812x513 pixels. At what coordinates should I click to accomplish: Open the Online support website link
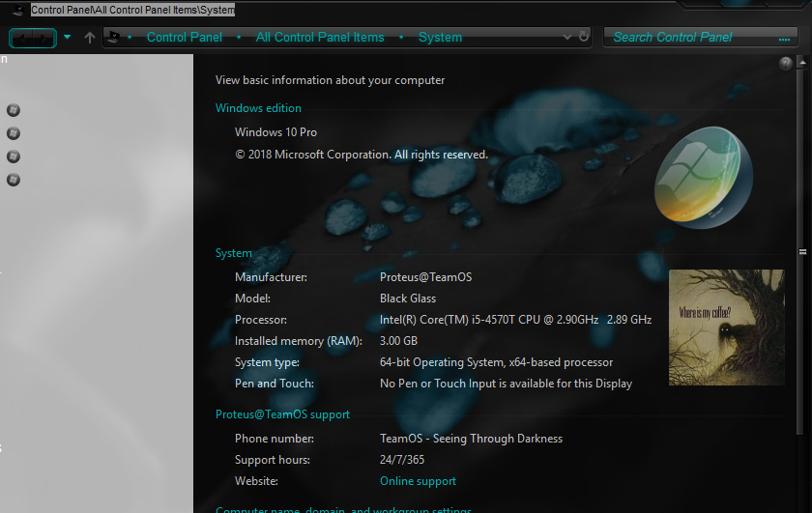coord(418,481)
